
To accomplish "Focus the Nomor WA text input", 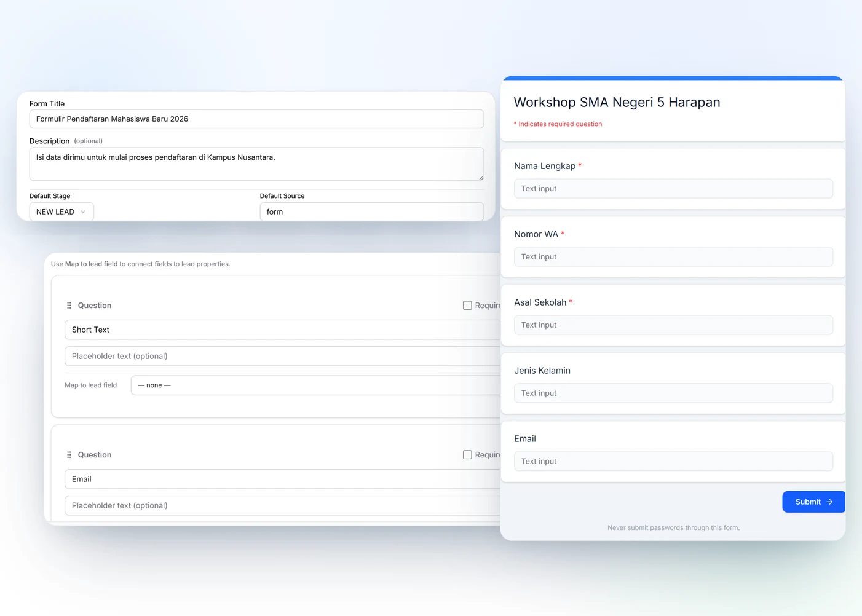I will (x=673, y=257).
